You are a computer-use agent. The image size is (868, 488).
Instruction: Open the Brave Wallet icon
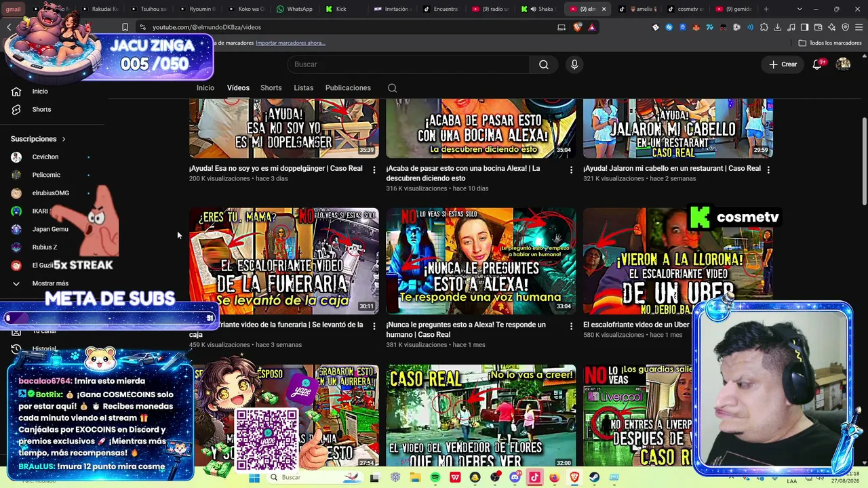coord(818,27)
